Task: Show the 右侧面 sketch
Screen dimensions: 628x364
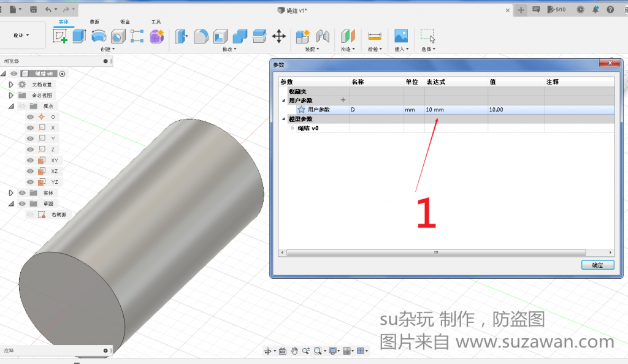Action: click(31, 215)
